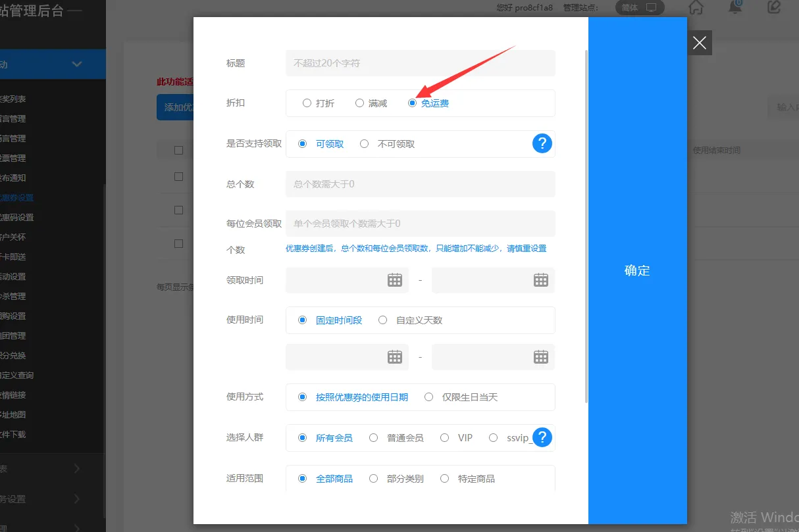799x532 pixels.
Task: Open 票管理 in the sidebar
Action: (x=13, y=158)
